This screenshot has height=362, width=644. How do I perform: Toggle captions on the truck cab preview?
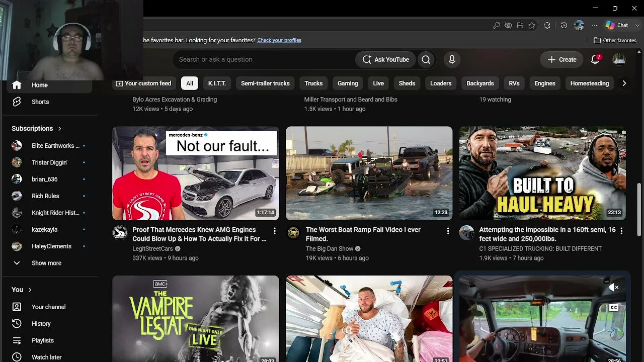614,308
